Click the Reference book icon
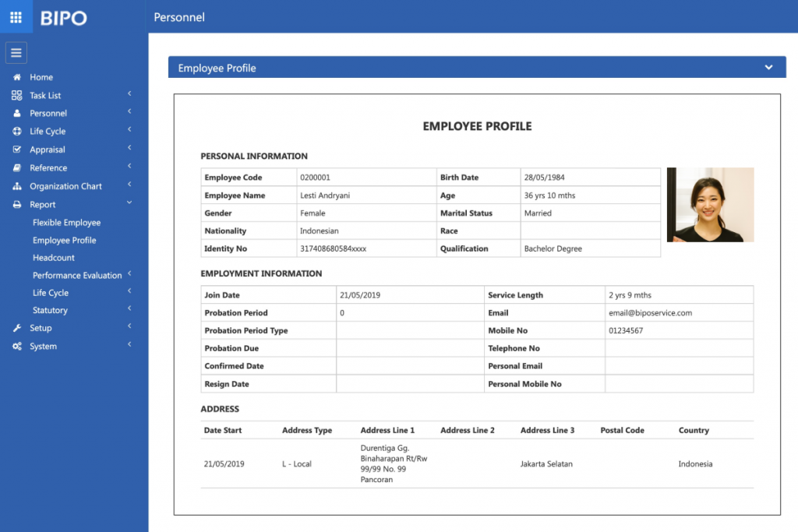This screenshot has width=798, height=532. point(17,167)
